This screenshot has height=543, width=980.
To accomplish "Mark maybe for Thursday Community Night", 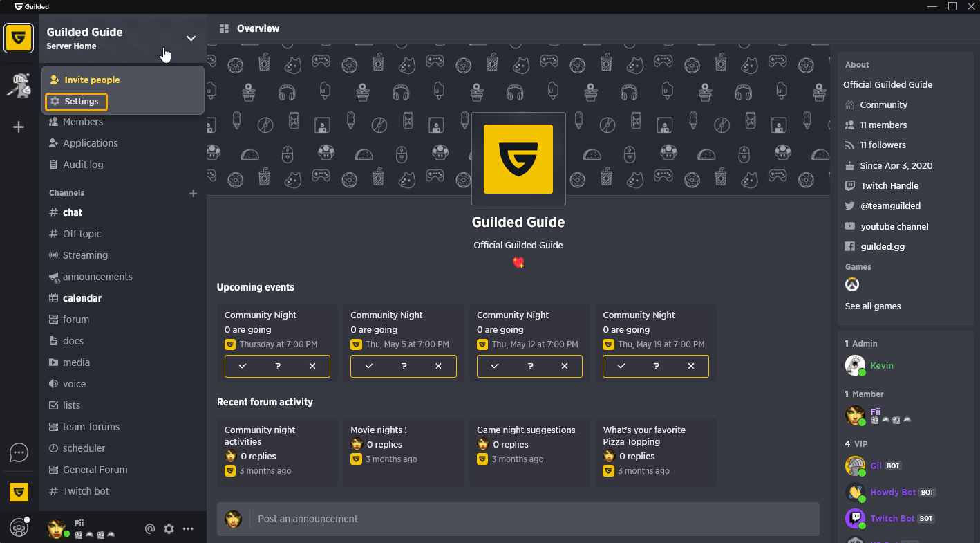I will coord(278,366).
